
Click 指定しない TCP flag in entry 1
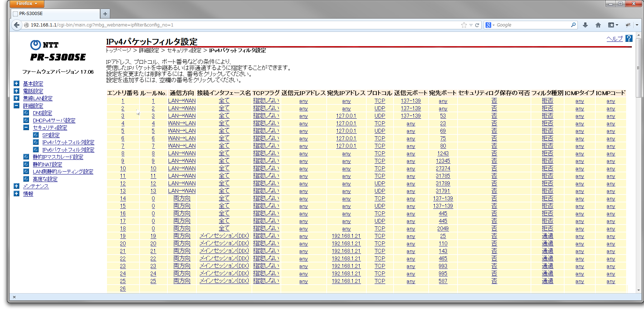pos(266,101)
